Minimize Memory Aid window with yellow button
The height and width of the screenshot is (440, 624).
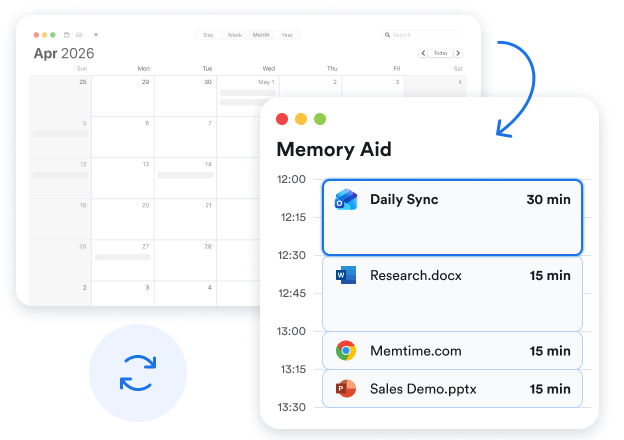click(x=301, y=119)
